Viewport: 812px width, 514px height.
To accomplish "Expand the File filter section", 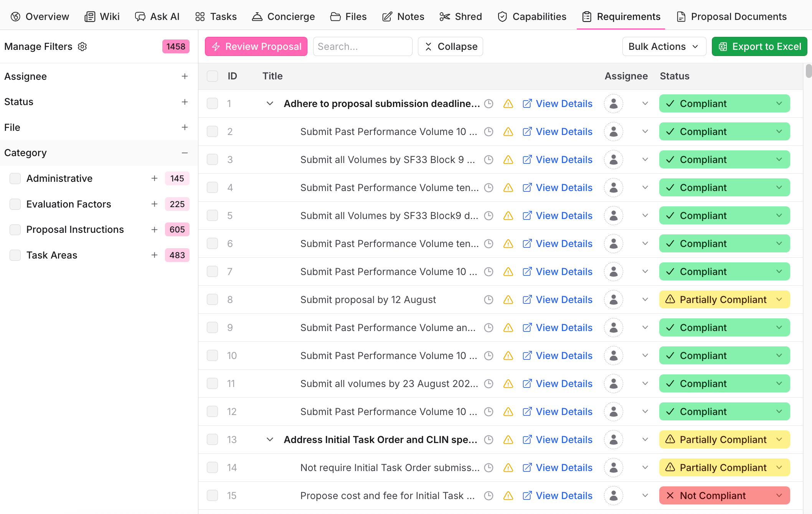I will coord(185,127).
